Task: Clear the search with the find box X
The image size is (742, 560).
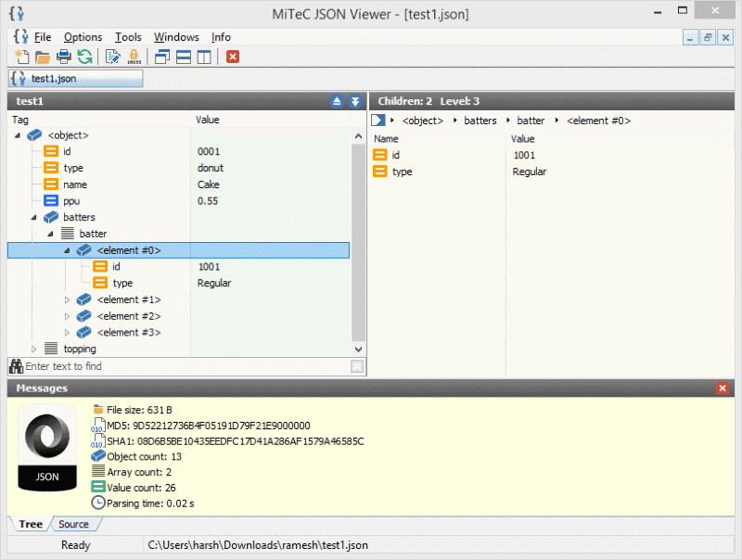Action: (x=357, y=366)
